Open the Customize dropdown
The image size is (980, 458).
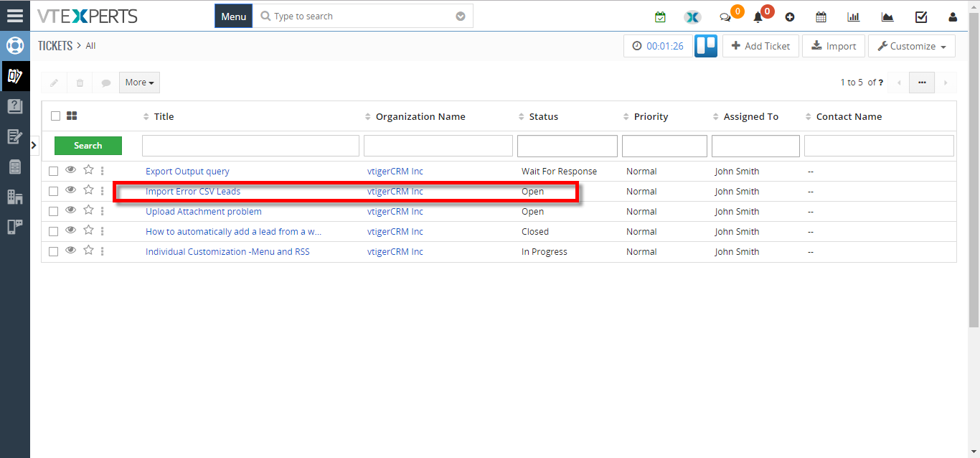click(x=912, y=46)
